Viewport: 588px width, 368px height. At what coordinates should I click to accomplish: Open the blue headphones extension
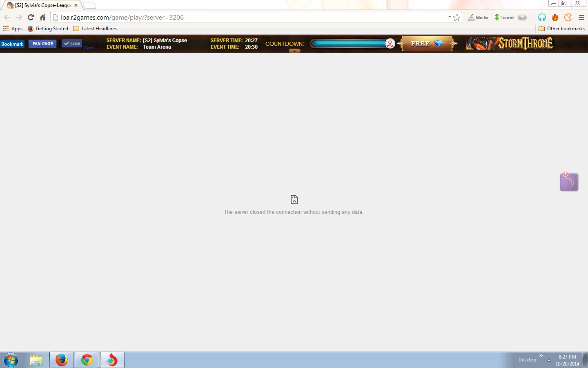(542, 18)
